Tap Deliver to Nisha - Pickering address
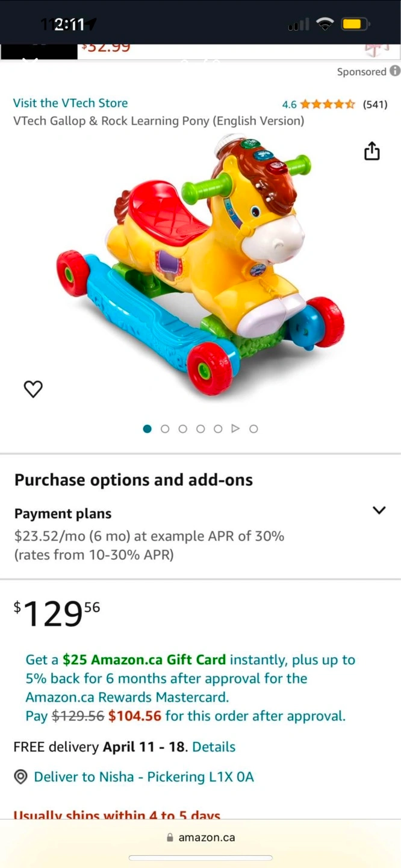The height and width of the screenshot is (868, 401). [144, 777]
